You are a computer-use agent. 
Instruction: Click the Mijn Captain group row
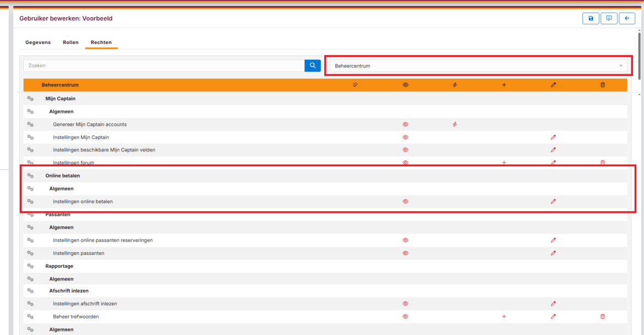point(61,99)
